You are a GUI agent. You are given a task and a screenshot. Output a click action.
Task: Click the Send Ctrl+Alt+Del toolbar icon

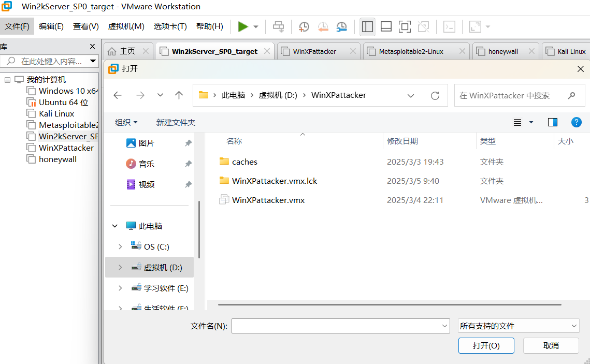[x=279, y=27]
